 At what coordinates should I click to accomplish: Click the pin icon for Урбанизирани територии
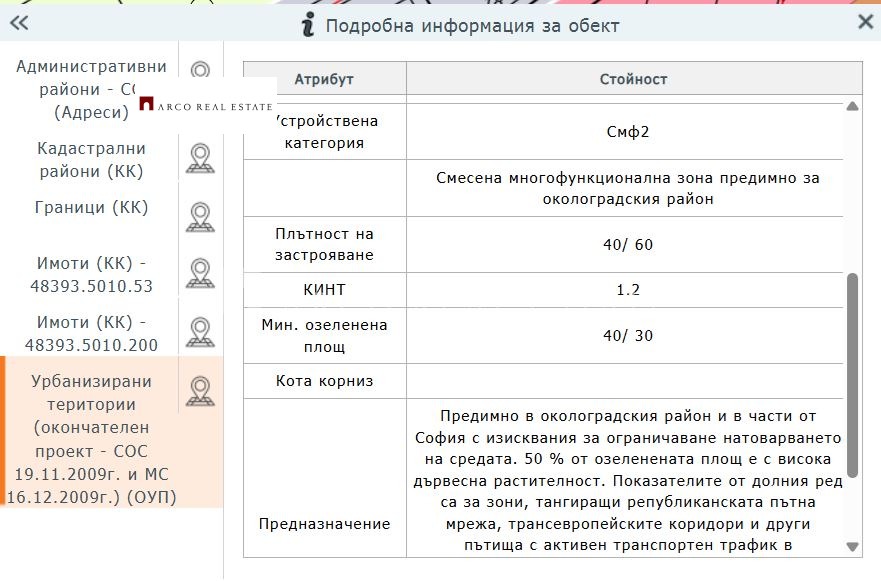tap(200, 392)
